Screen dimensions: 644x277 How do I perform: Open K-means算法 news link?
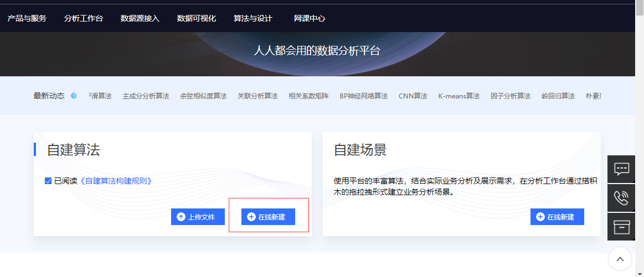point(458,96)
